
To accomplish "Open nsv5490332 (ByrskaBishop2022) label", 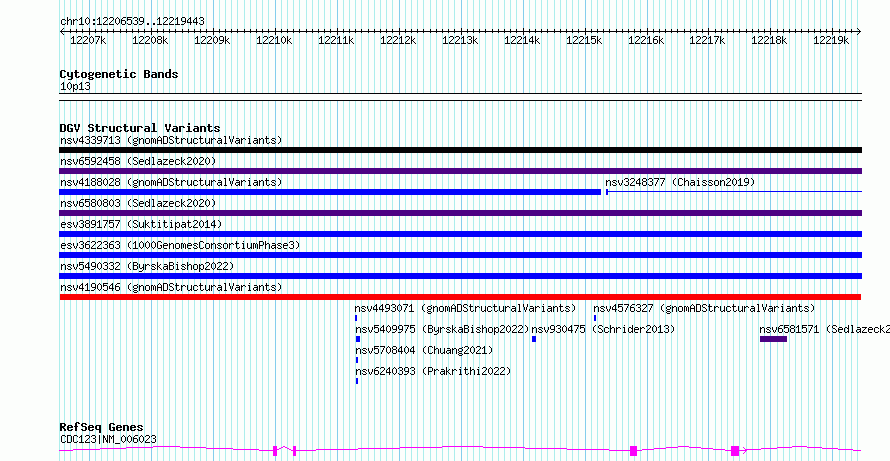I will 147,266.
